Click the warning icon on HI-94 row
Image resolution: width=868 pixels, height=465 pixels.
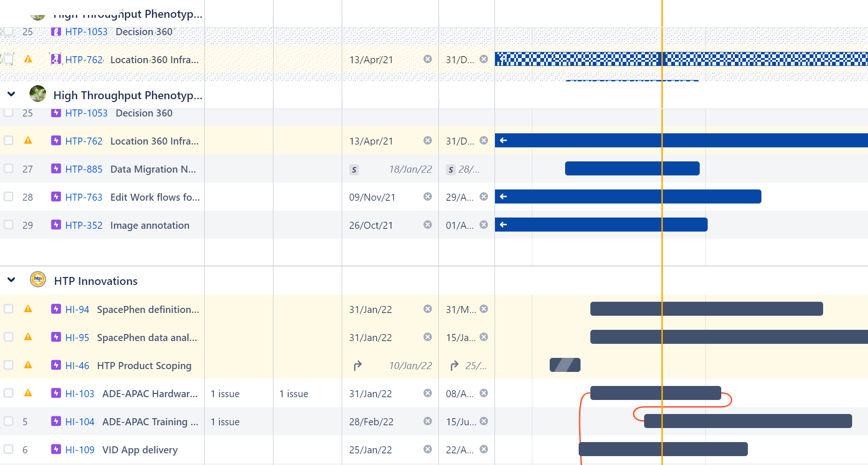click(x=28, y=309)
